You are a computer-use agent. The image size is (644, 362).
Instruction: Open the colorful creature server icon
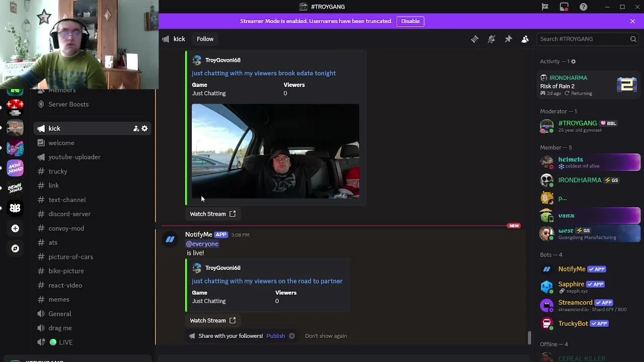(x=15, y=148)
